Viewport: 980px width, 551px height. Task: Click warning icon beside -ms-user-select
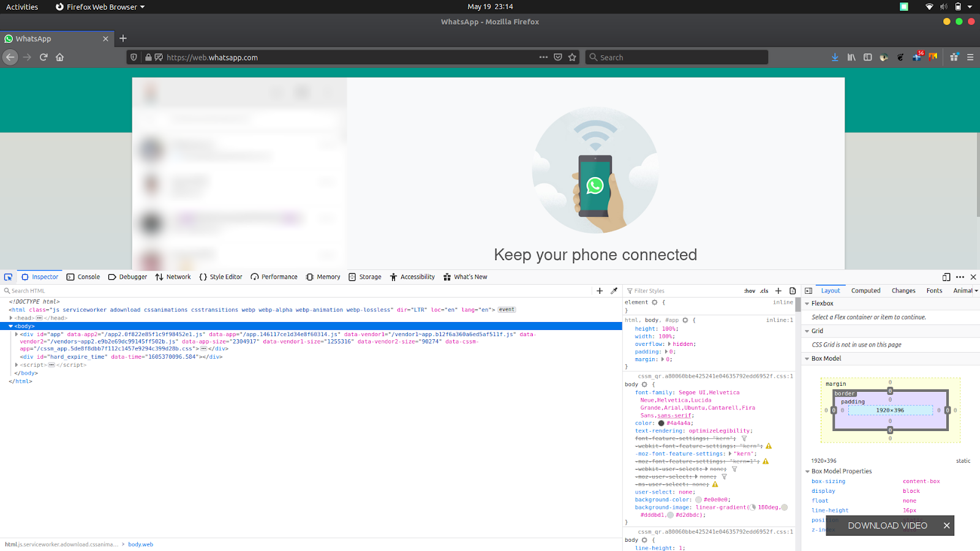click(715, 484)
